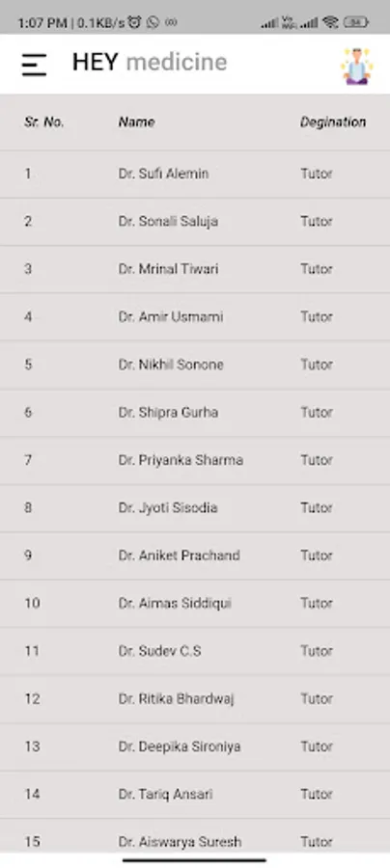Tap the Tutor label for Dr. Tariq Ansari
This screenshot has height=868, width=390.
pyautogui.click(x=317, y=794)
